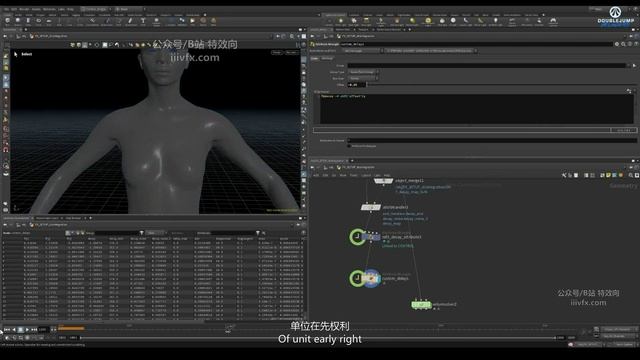Click yellow sticky note icon in network toolbar
640x360 pixels.
(x=608, y=175)
